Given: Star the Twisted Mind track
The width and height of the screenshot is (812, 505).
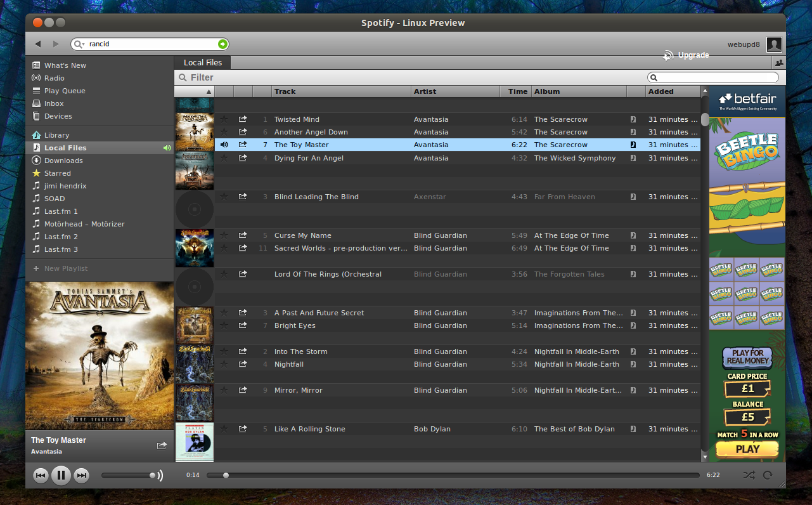Looking at the screenshot, I should [x=224, y=119].
